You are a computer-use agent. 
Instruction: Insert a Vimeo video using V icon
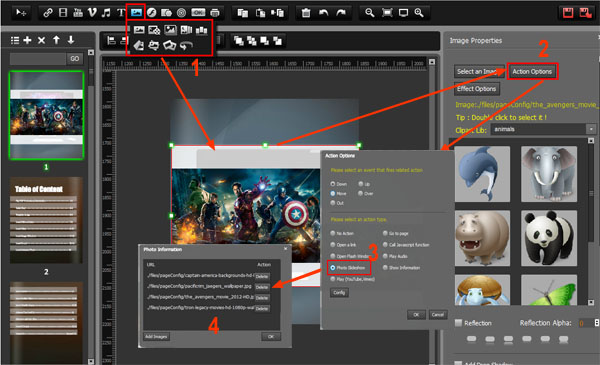[x=92, y=13]
